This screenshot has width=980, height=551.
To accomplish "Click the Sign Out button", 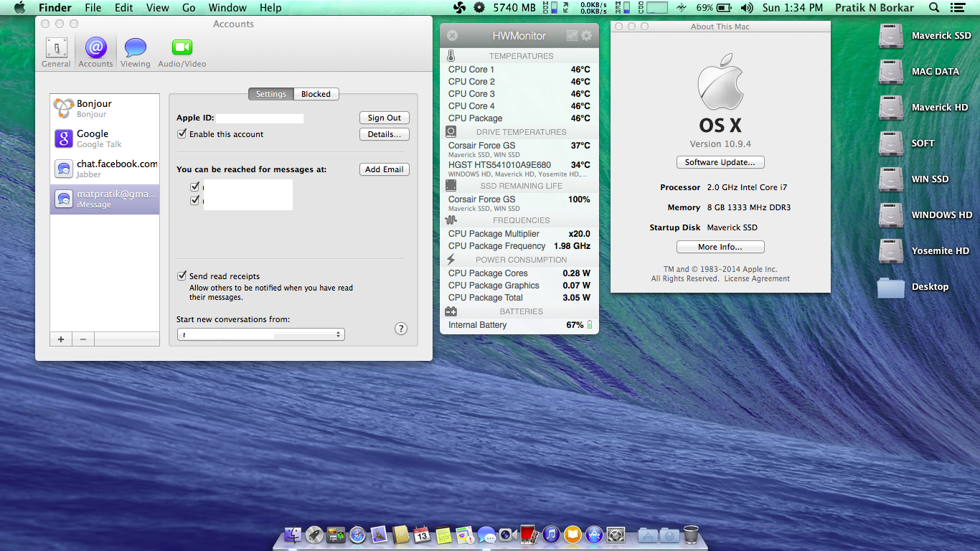I will [x=385, y=118].
